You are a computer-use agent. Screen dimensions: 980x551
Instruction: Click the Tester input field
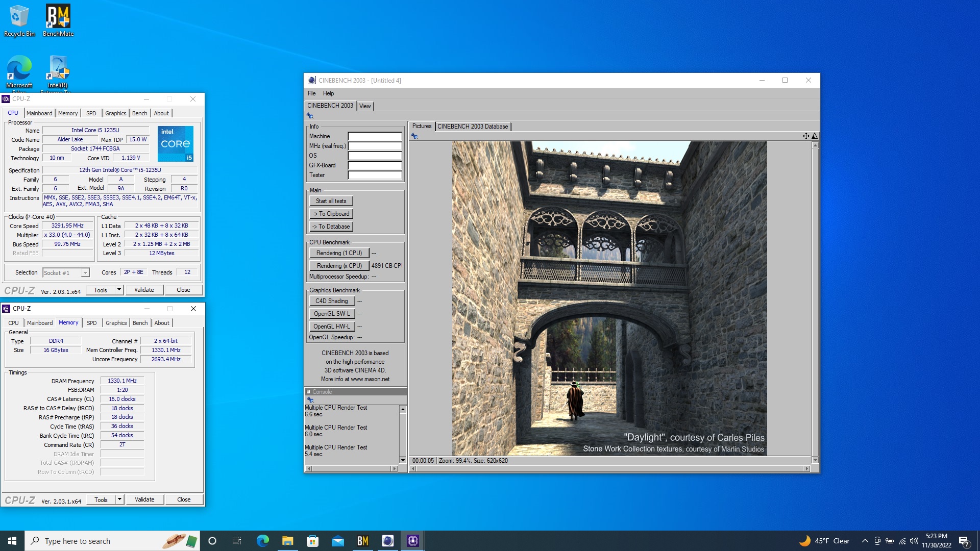point(375,175)
